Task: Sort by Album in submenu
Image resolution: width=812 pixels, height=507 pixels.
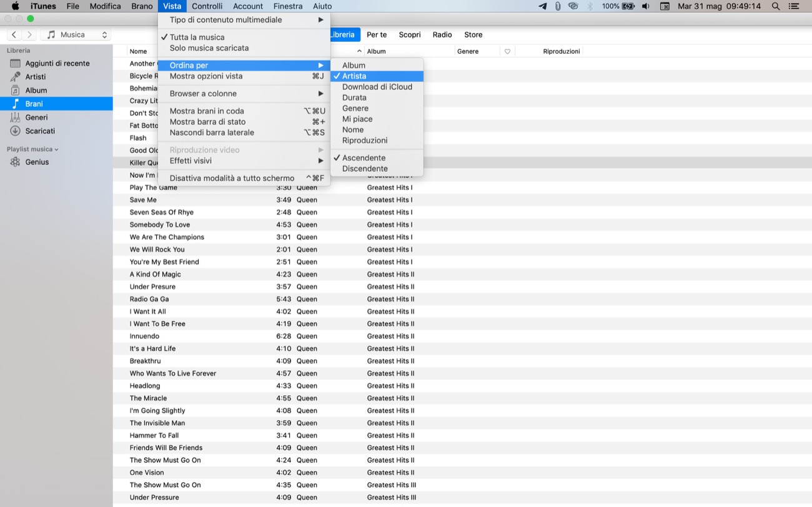Action: [x=377, y=66]
